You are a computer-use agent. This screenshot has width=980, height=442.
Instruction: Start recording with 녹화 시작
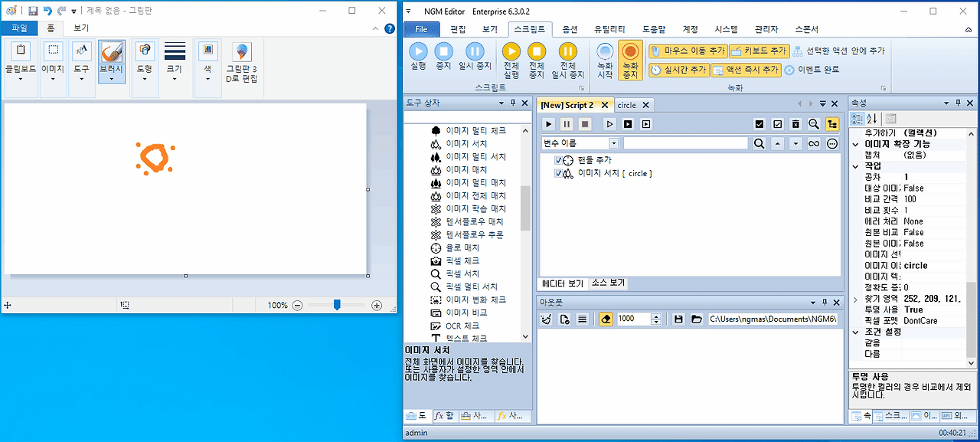605,61
